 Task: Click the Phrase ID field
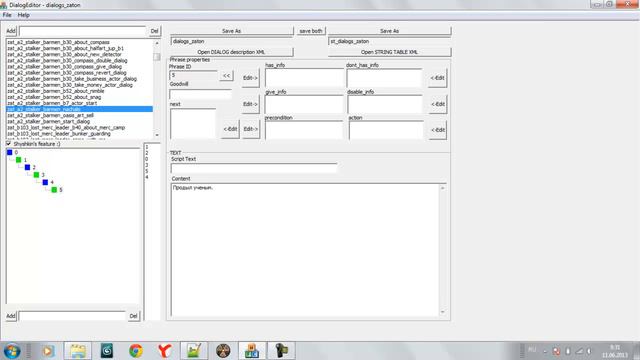[x=193, y=76]
